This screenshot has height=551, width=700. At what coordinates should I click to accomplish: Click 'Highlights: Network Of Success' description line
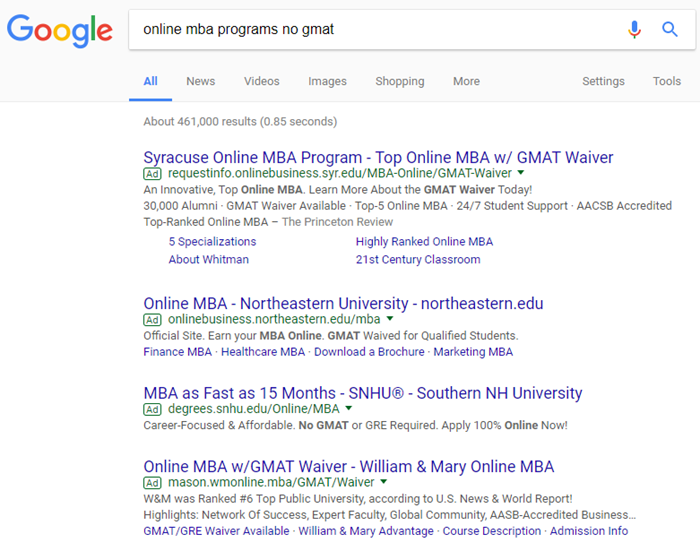(390, 515)
